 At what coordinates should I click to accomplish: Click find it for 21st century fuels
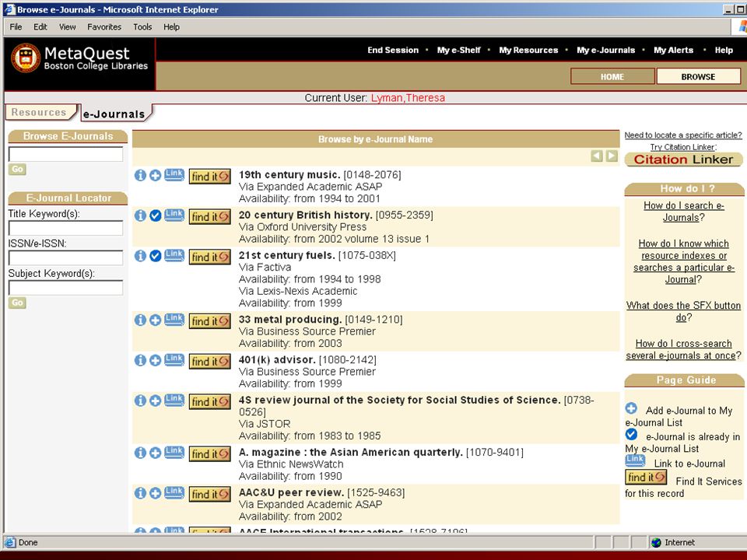click(x=210, y=257)
